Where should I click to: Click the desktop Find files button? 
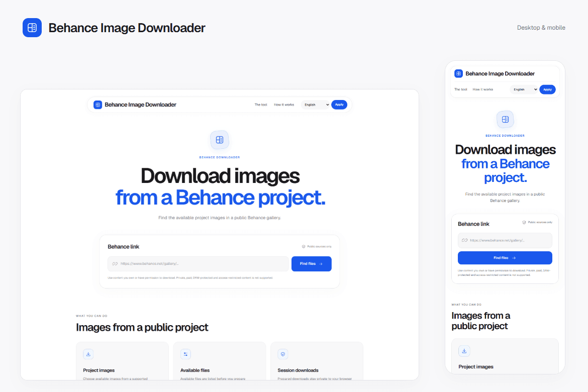tap(311, 264)
